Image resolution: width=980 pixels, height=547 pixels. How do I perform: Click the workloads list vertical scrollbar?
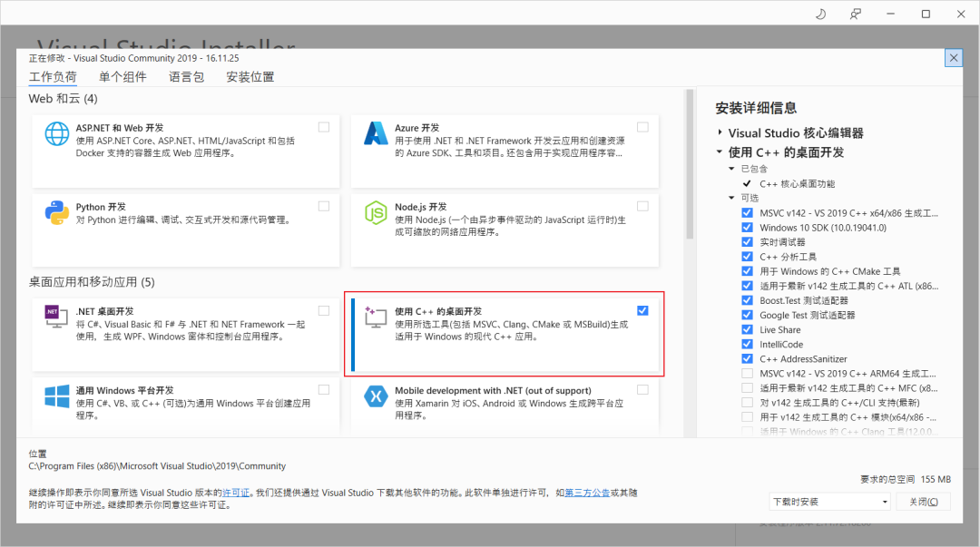690,164
